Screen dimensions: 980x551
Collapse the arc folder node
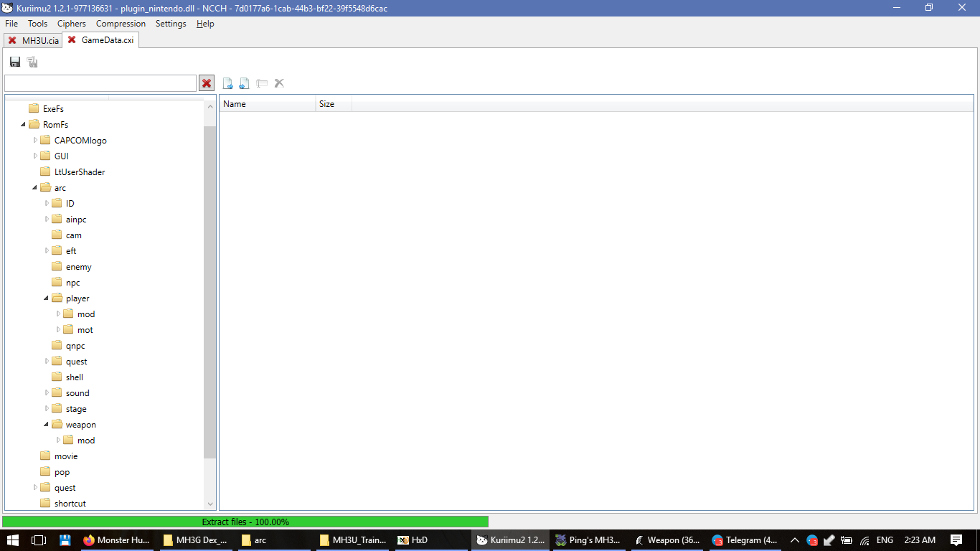[35, 188]
